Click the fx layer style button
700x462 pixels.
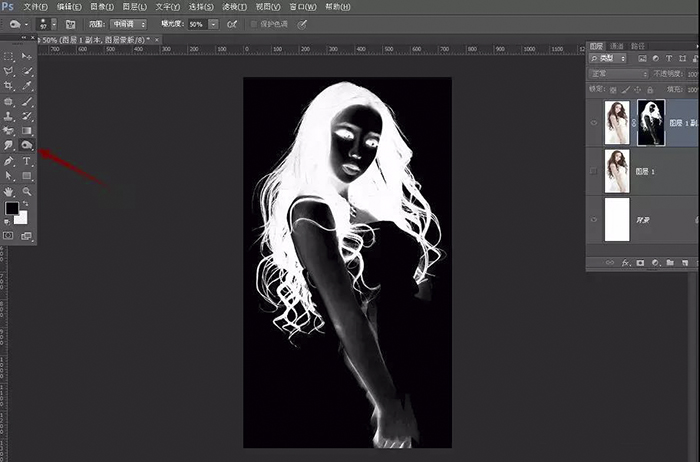[625, 262]
